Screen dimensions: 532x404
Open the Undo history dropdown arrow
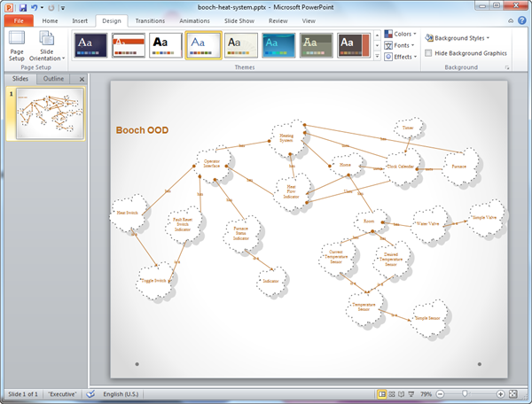[42, 7]
